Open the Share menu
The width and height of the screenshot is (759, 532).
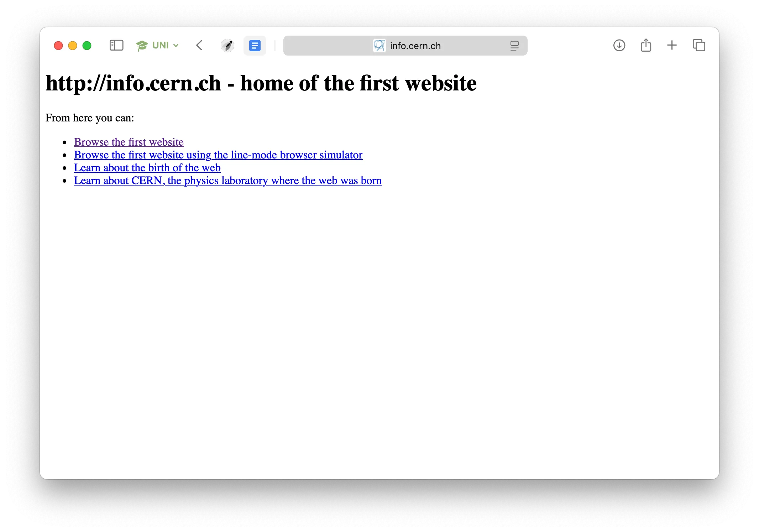tap(646, 45)
